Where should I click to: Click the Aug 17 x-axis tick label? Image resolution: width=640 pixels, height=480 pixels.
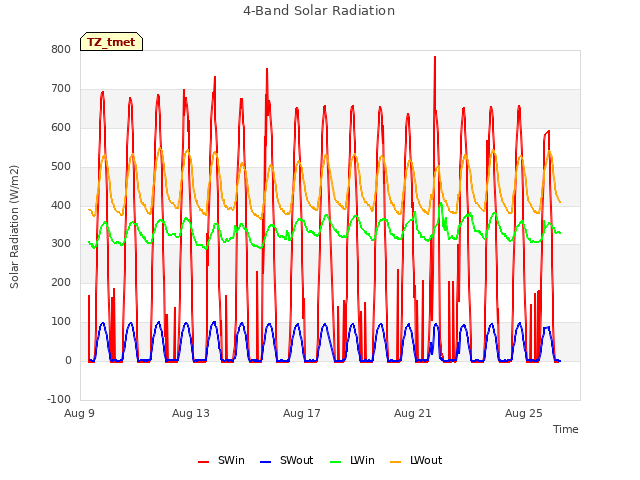(302, 413)
